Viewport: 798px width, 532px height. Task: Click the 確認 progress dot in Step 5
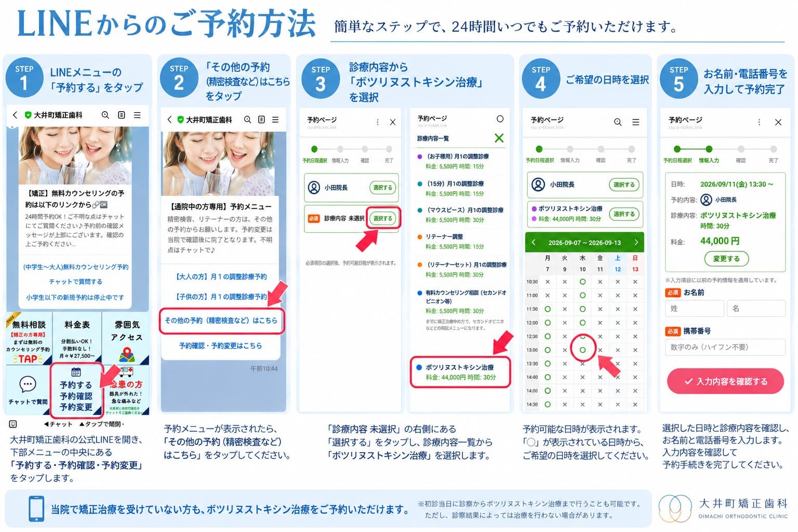tap(741, 149)
